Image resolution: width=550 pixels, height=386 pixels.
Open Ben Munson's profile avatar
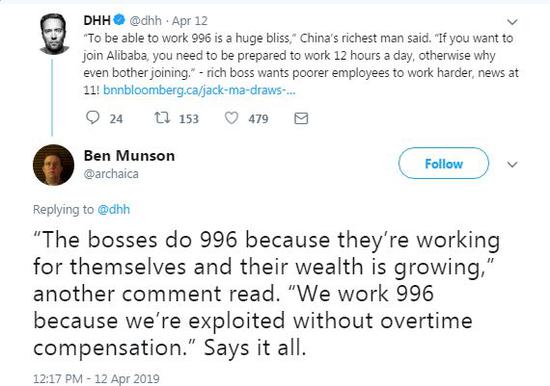[x=53, y=165]
